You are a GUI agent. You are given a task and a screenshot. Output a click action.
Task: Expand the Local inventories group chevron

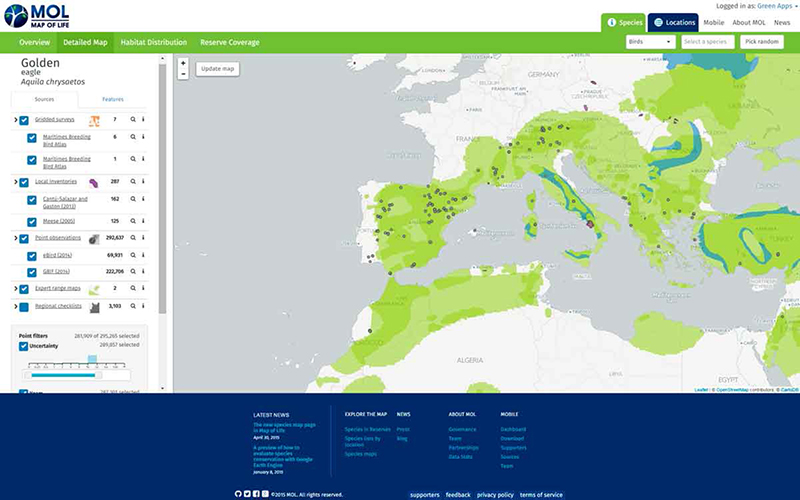[x=15, y=182]
